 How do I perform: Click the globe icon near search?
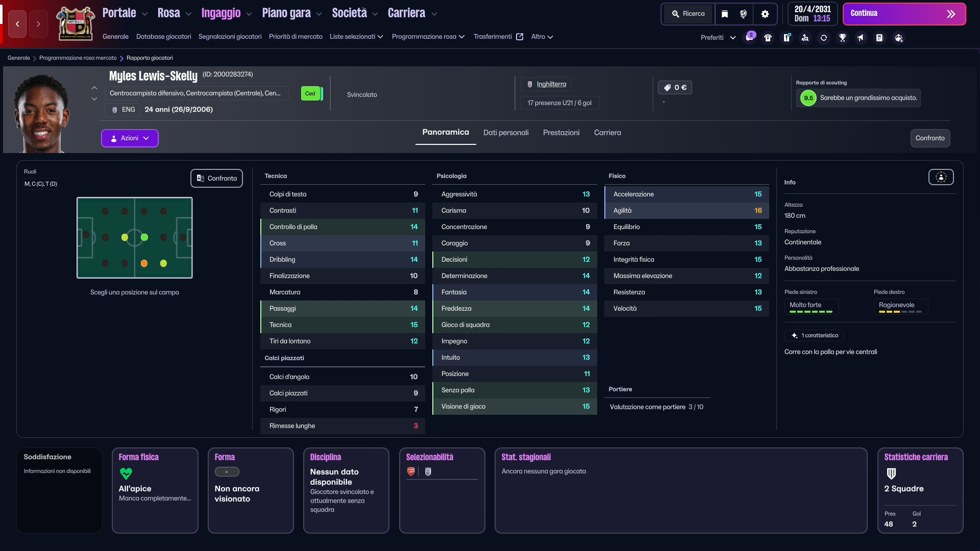pyautogui.click(x=743, y=14)
